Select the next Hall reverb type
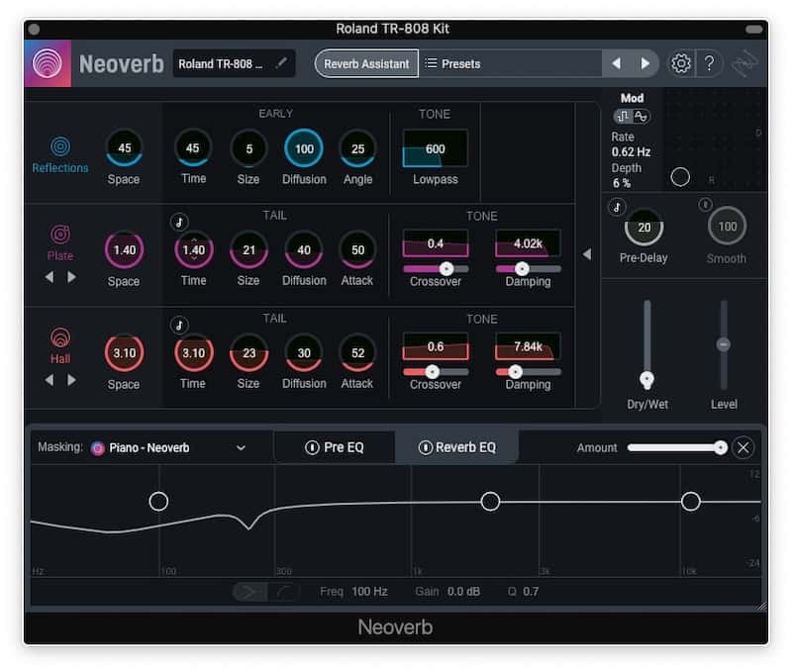 pos(71,380)
